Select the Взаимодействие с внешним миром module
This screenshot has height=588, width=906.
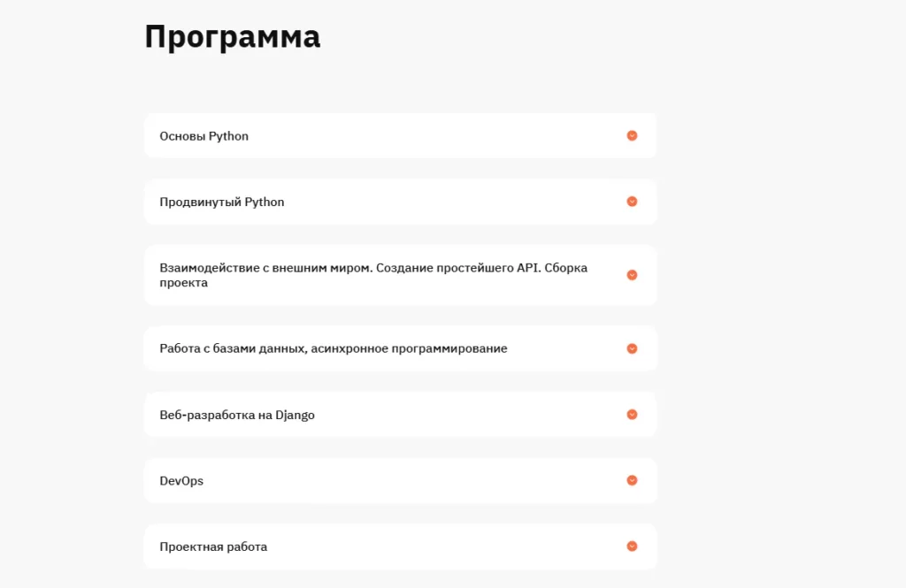coord(400,275)
